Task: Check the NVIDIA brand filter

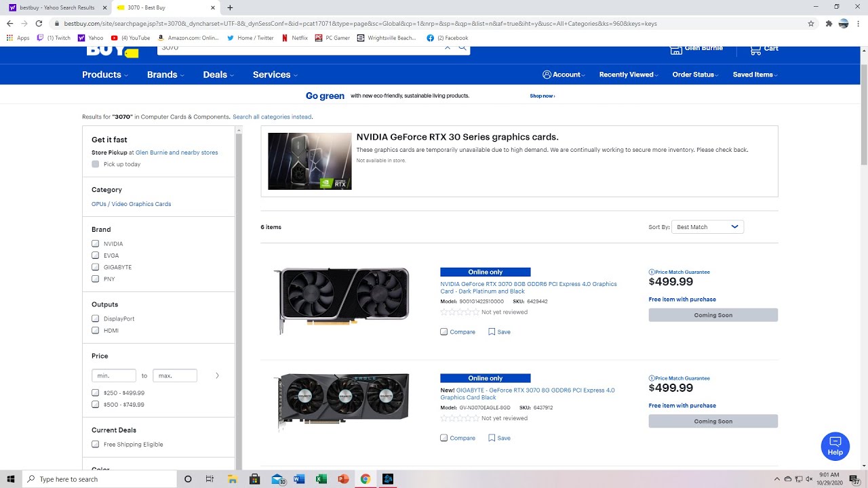Action: [95, 243]
